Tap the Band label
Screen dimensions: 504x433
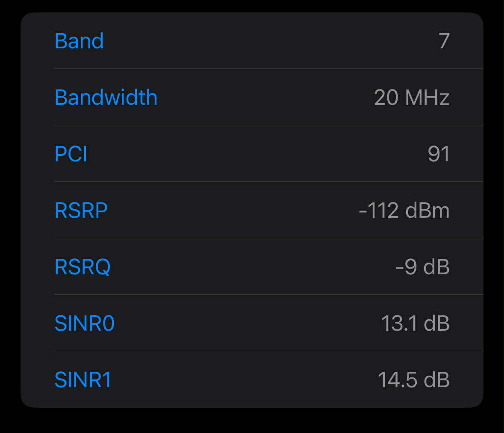(79, 41)
